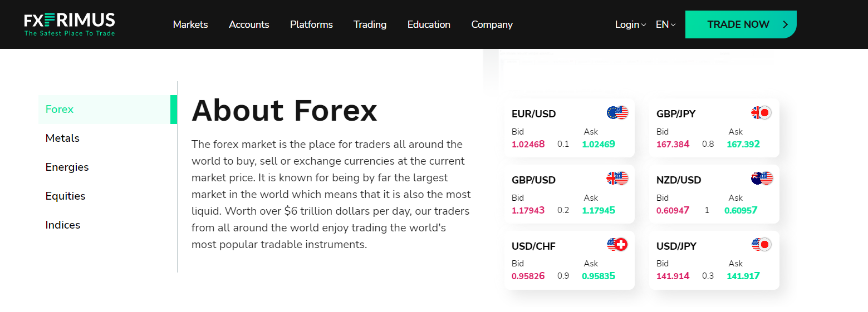
Task: Open the Markets menu
Action: click(190, 24)
